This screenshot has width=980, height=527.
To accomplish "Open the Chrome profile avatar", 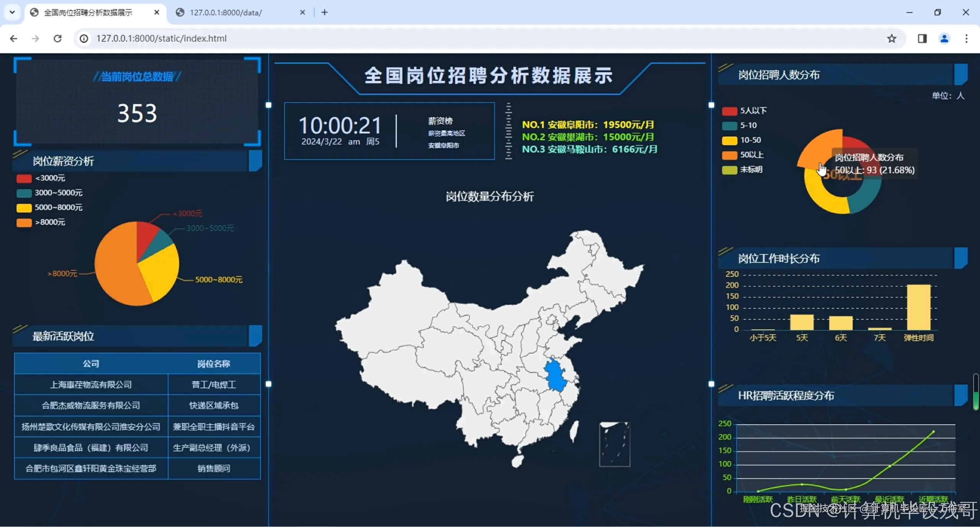I will pyautogui.click(x=944, y=38).
